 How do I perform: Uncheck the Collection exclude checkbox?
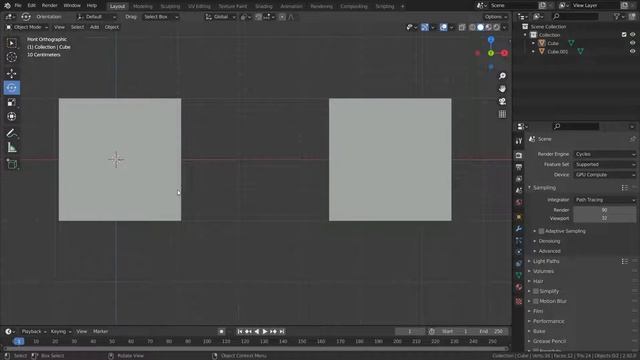click(x=624, y=35)
